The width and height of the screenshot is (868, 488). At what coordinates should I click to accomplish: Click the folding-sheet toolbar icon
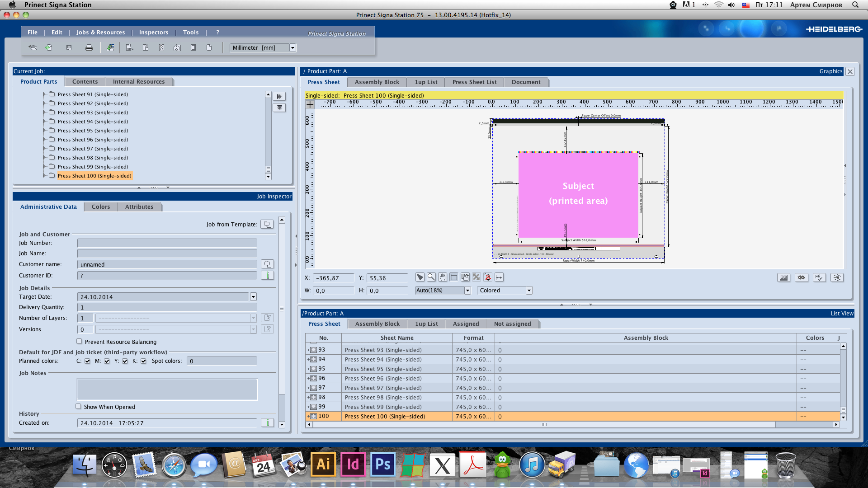177,47
